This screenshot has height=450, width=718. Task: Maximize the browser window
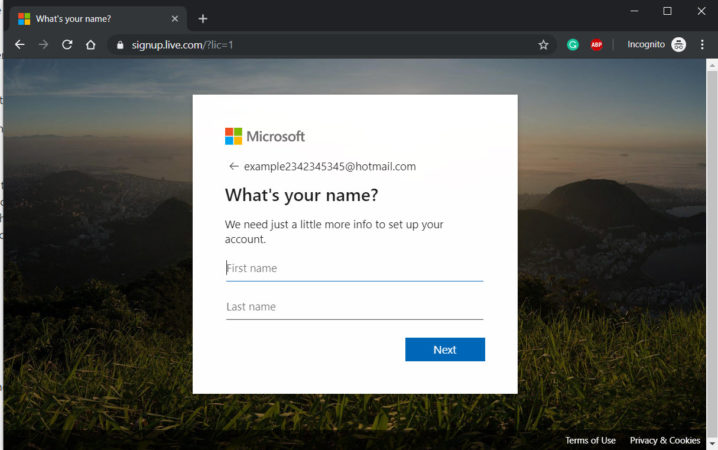667,11
